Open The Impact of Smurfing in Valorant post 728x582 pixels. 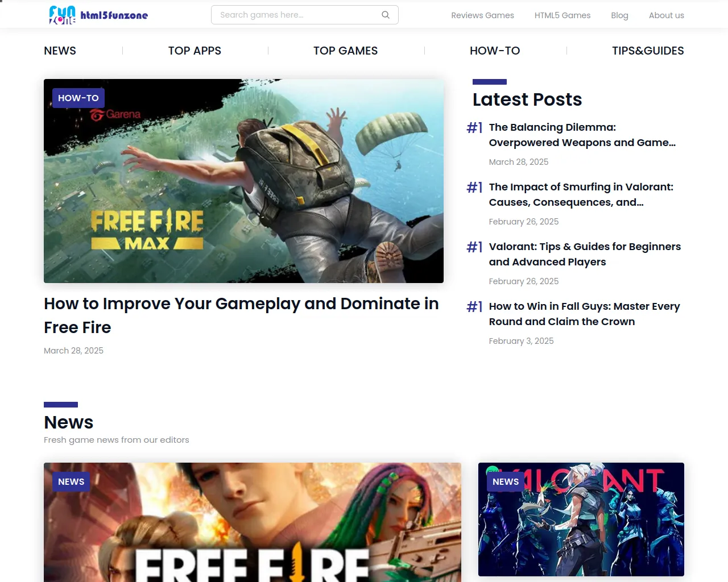(x=581, y=194)
